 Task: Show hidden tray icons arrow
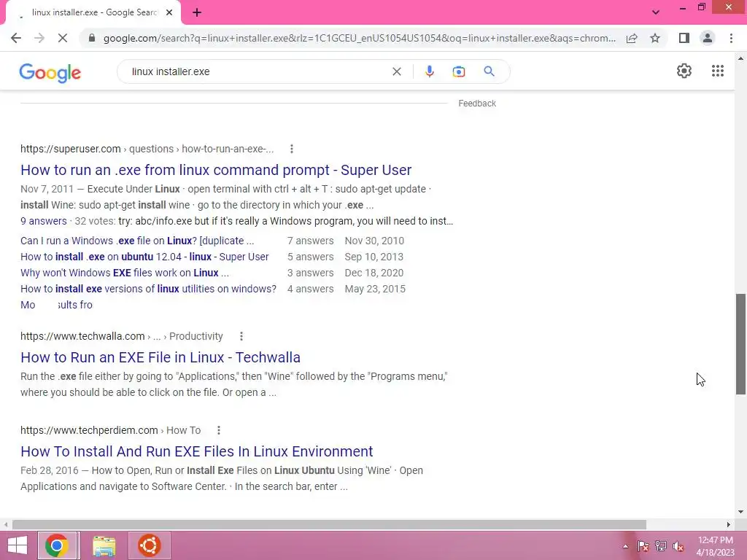point(625,546)
